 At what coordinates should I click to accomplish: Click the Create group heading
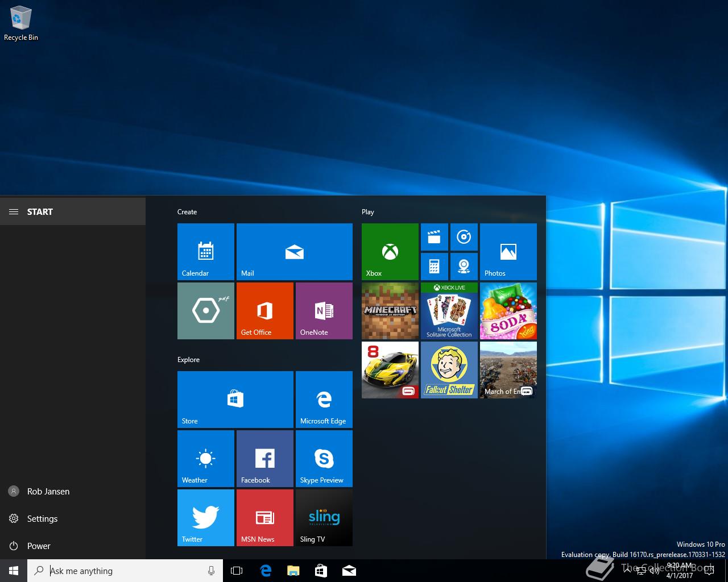(x=187, y=212)
